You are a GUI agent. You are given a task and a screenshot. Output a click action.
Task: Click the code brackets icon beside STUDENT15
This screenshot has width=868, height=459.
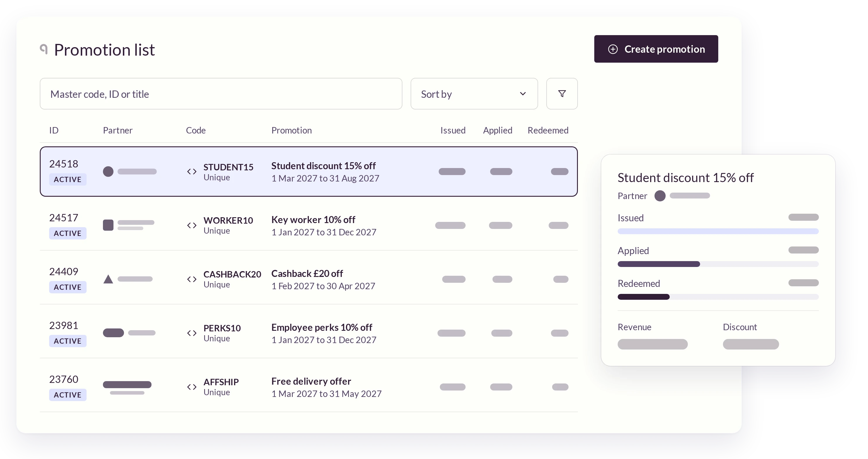(x=192, y=171)
